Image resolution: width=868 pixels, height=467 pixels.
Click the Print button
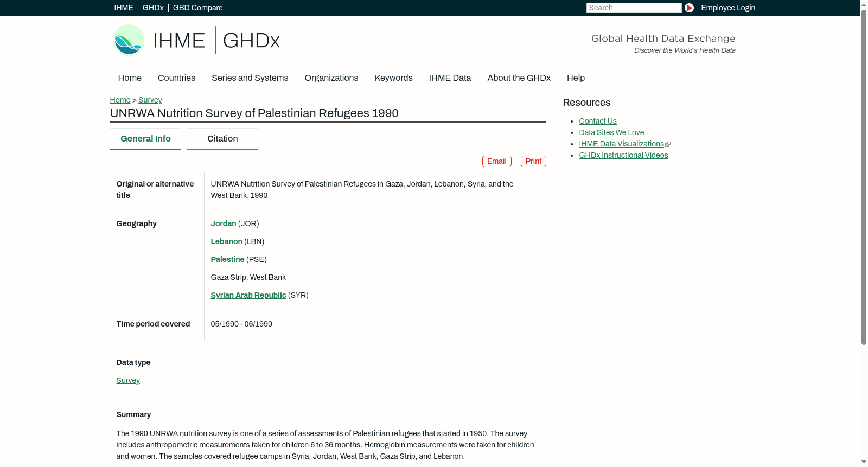(x=533, y=161)
